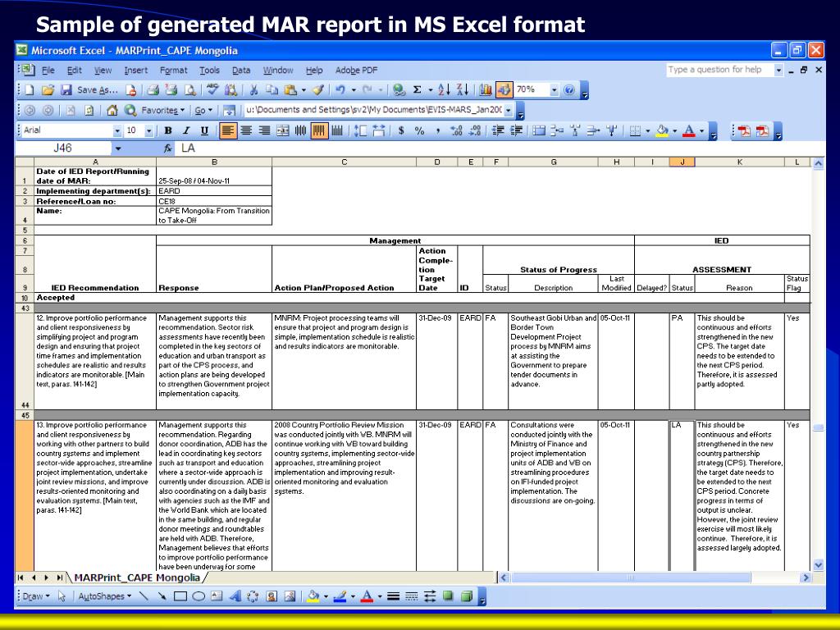Open the Format menu

click(x=174, y=71)
